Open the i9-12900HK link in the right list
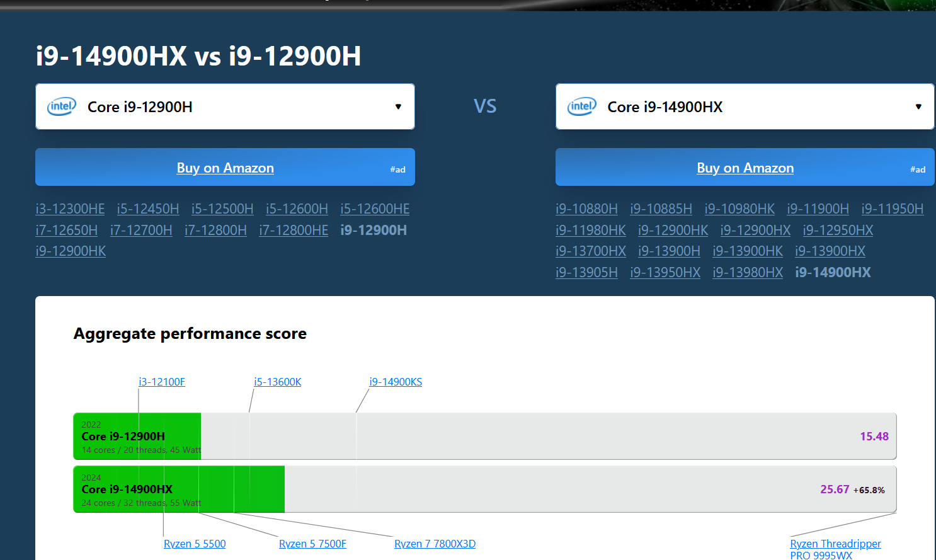936x560 pixels. pyautogui.click(x=673, y=230)
